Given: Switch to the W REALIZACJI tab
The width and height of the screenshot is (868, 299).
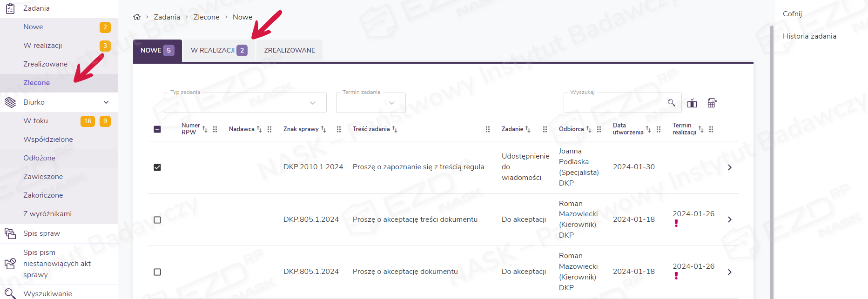Looking at the screenshot, I should [x=218, y=50].
